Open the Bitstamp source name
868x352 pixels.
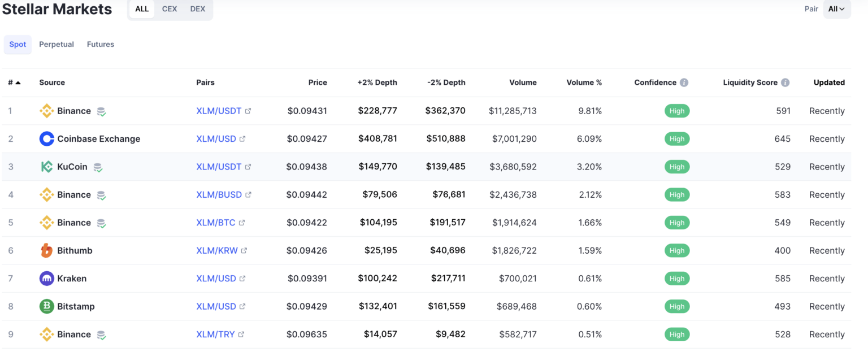[76, 306]
